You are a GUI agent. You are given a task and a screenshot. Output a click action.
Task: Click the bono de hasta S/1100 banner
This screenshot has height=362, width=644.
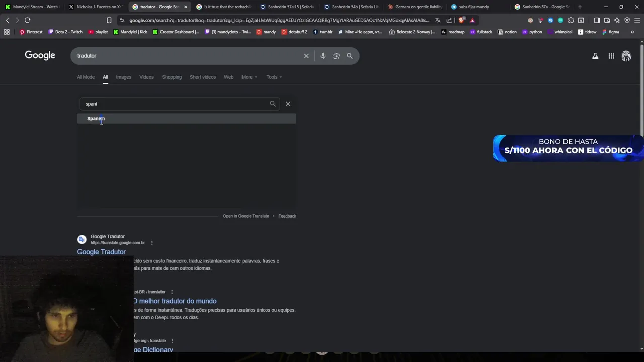tap(569, 148)
